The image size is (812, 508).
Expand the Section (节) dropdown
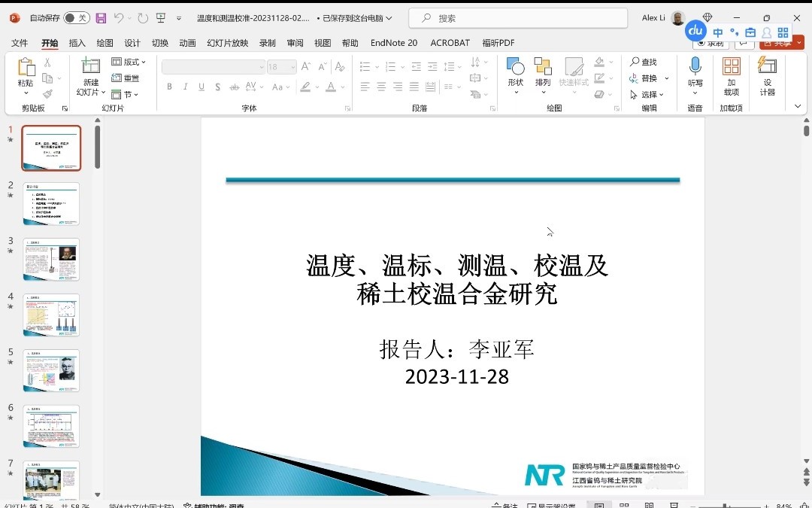click(126, 94)
